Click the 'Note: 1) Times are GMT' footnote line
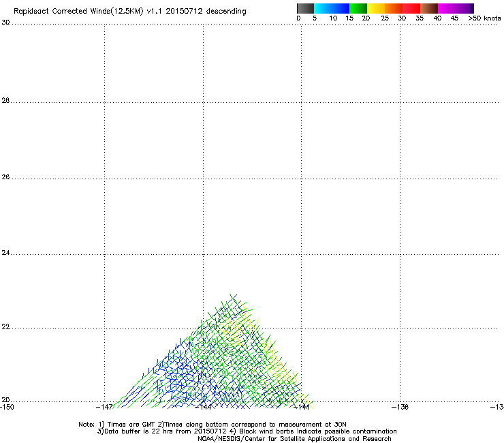 212,425
